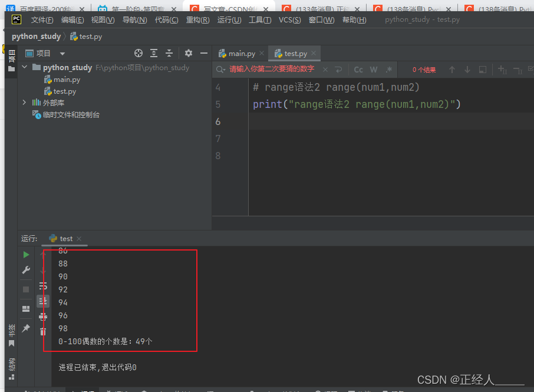This screenshot has height=392, width=534.
Task: Close the main.py editor tab
Action: point(262,53)
